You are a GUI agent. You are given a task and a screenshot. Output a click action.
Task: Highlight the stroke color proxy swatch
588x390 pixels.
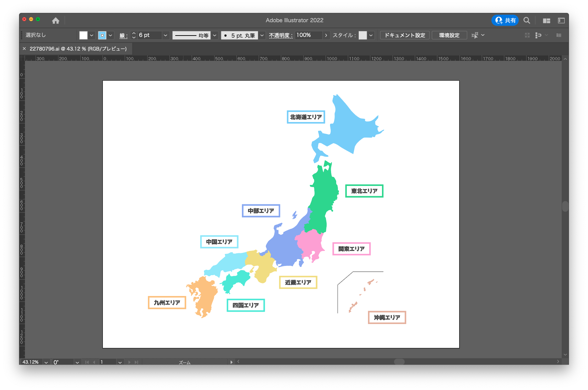[102, 35]
